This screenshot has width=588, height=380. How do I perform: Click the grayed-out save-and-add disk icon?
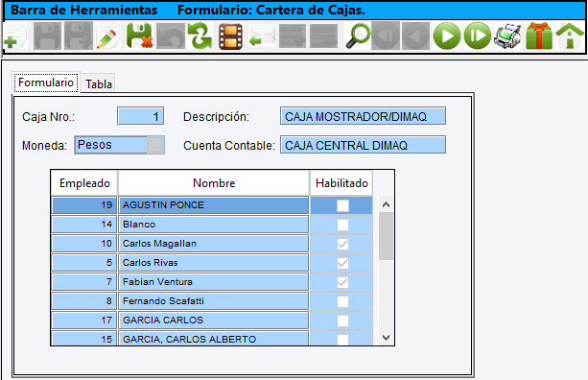[79, 36]
